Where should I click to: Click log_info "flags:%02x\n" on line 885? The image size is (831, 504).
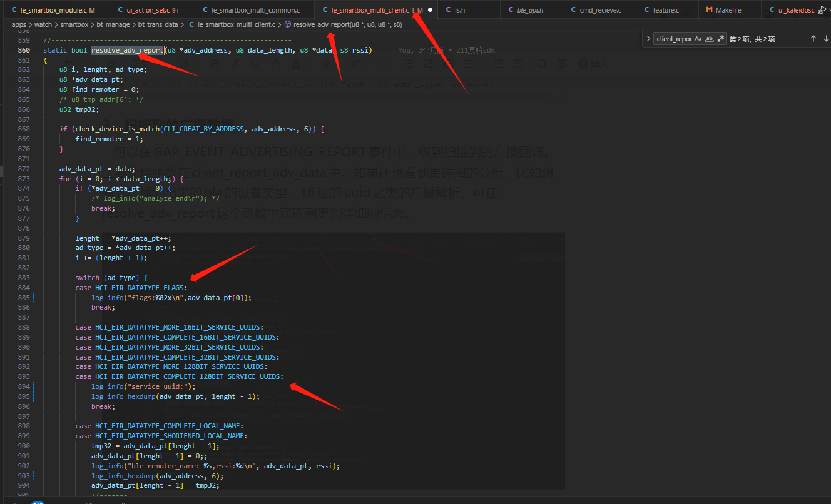[x=171, y=298]
